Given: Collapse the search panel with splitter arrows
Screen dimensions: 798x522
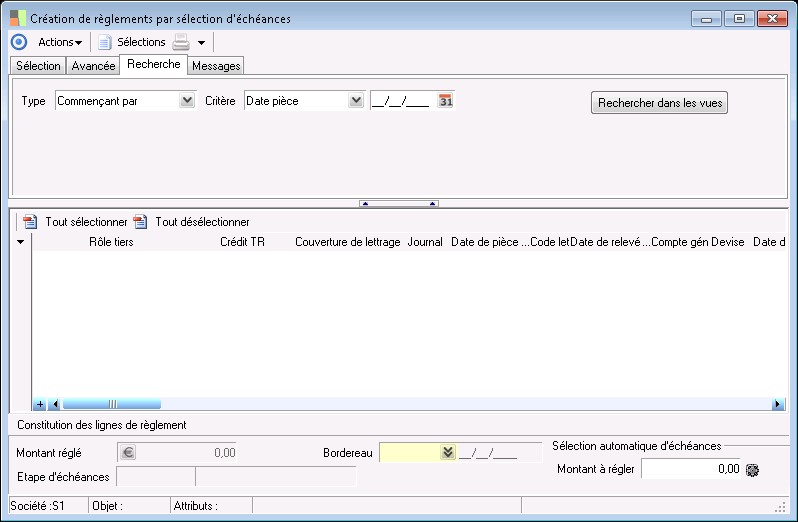Looking at the screenshot, I should (398, 204).
